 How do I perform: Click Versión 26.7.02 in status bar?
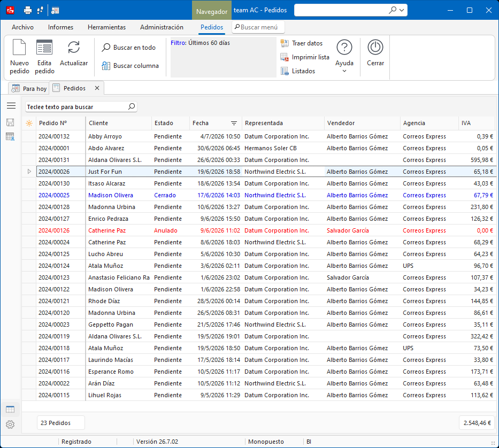point(157,442)
